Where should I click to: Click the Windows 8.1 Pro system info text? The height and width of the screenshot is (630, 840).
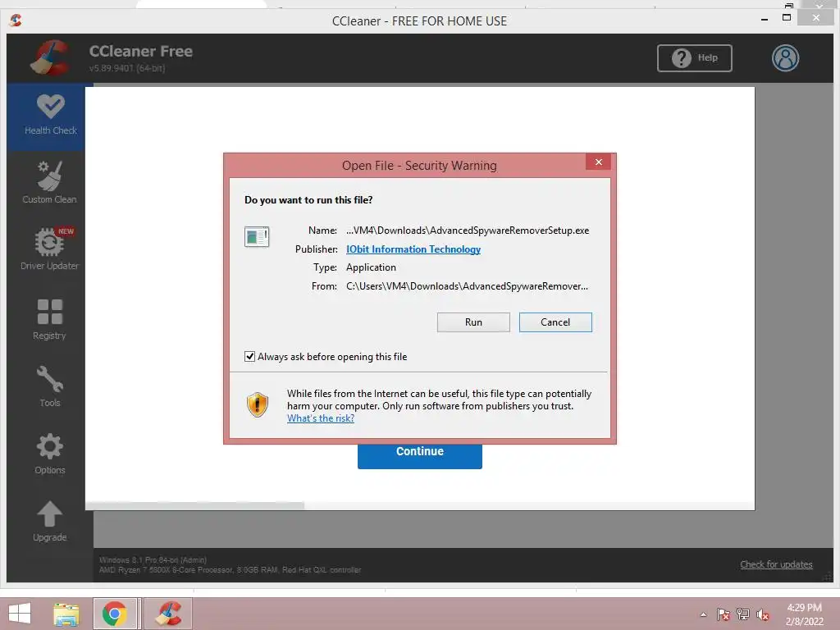click(x=153, y=559)
